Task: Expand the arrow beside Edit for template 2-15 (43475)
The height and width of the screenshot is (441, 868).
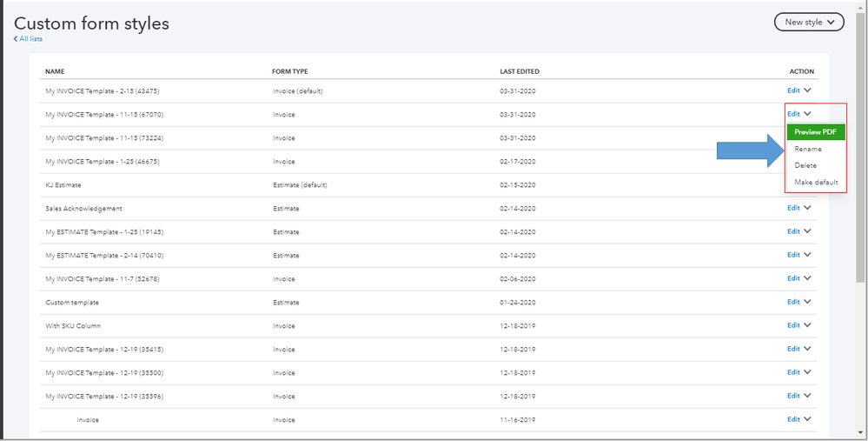Action: click(x=808, y=90)
